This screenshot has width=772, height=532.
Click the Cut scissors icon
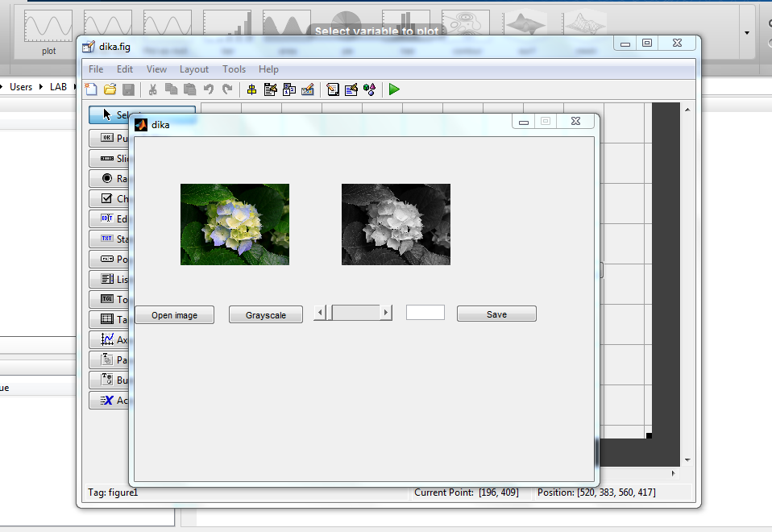[x=152, y=89]
